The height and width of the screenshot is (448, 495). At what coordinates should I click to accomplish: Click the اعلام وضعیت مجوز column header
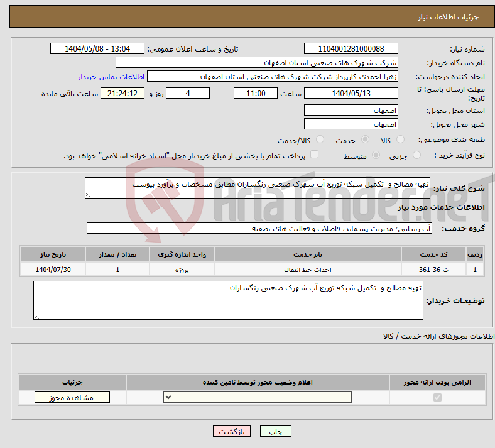(x=258, y=382)
